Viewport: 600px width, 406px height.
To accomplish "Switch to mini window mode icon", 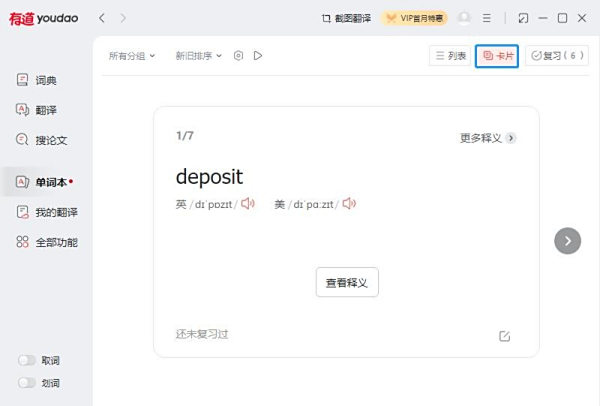I will tap(523, 18).
